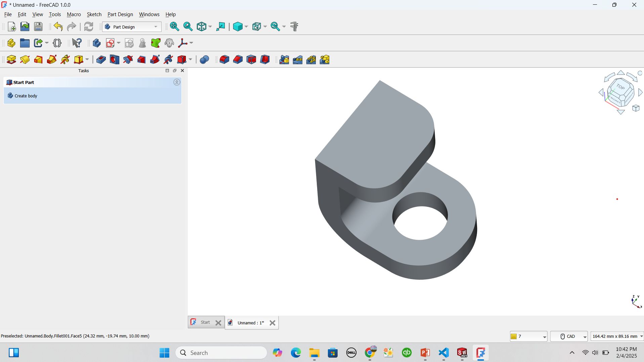Apply the Chamfer tool

[238, 60]
